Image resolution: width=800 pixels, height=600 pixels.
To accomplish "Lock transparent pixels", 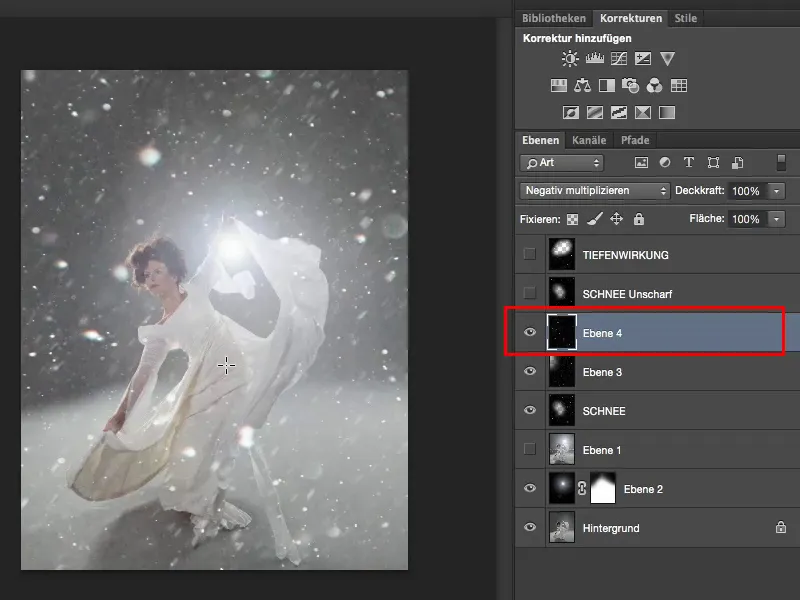I will pos(572,219).
